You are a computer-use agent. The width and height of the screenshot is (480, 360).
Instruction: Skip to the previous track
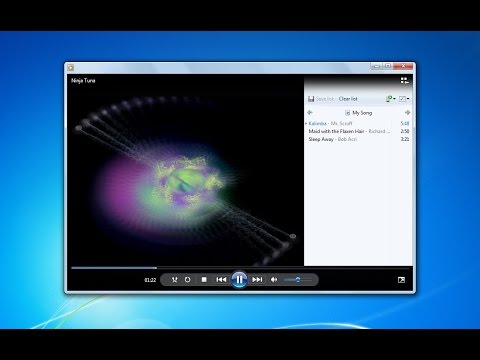[221, 280]
